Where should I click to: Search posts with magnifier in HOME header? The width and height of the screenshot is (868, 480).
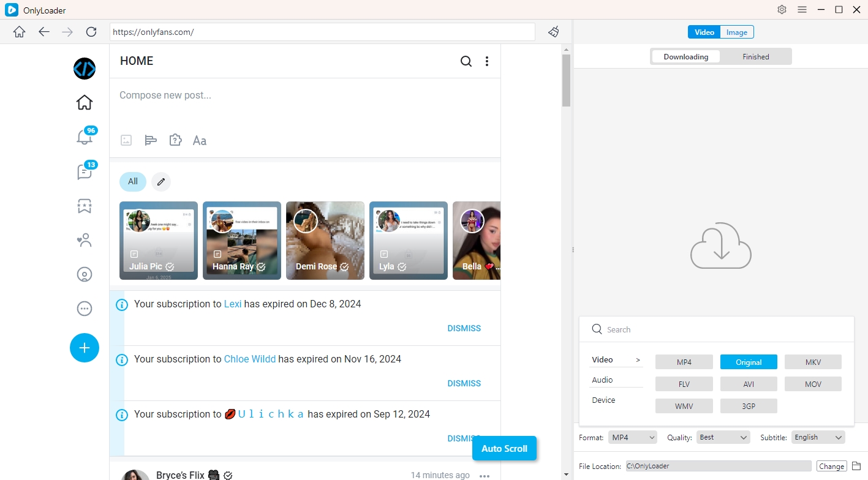466,61
